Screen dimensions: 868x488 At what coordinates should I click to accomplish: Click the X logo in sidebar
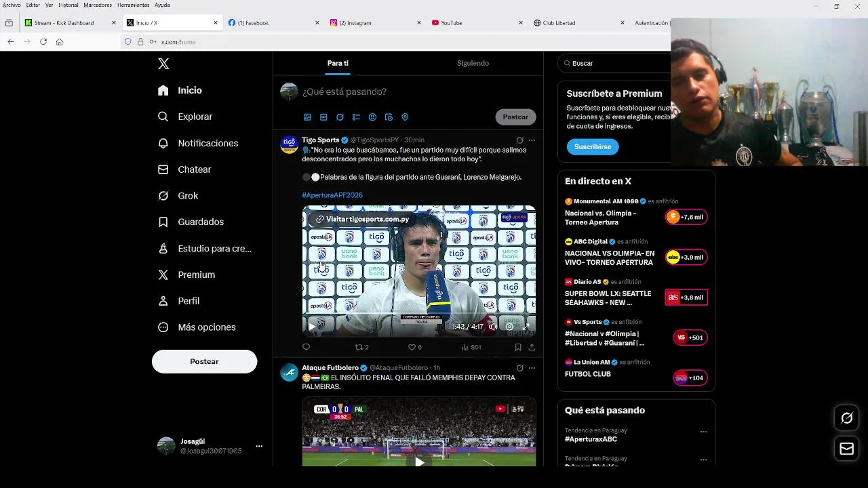pos(163,64)
